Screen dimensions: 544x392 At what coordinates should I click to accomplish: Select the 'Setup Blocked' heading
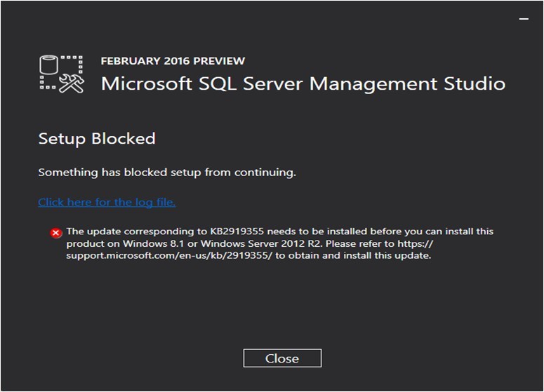(97, 139)
